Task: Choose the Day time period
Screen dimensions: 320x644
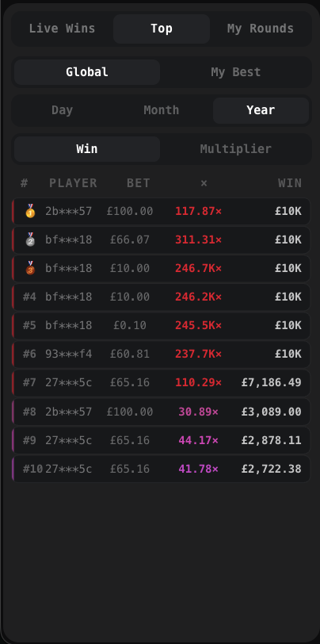Action: point(62,110)
